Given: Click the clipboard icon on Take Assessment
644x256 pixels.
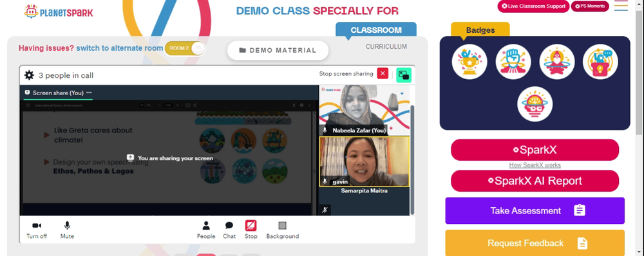Looking at the screenshot, I should (x=580, y=210).
